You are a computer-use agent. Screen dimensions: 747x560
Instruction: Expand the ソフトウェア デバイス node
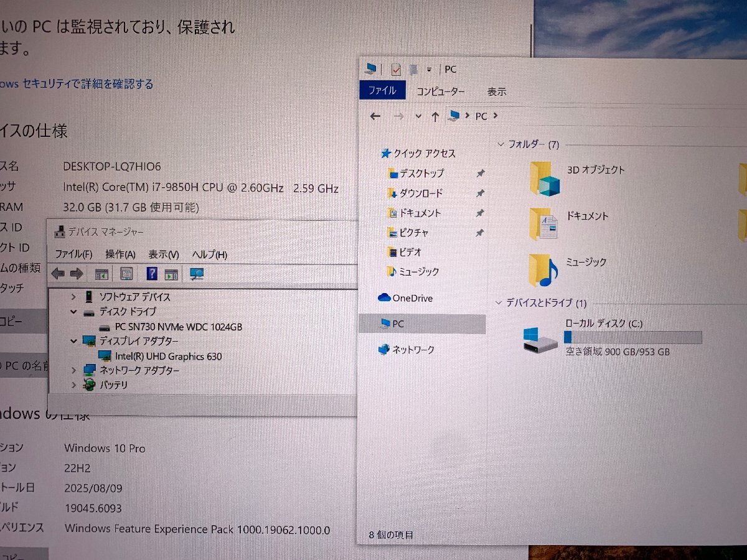pos(73,297)
